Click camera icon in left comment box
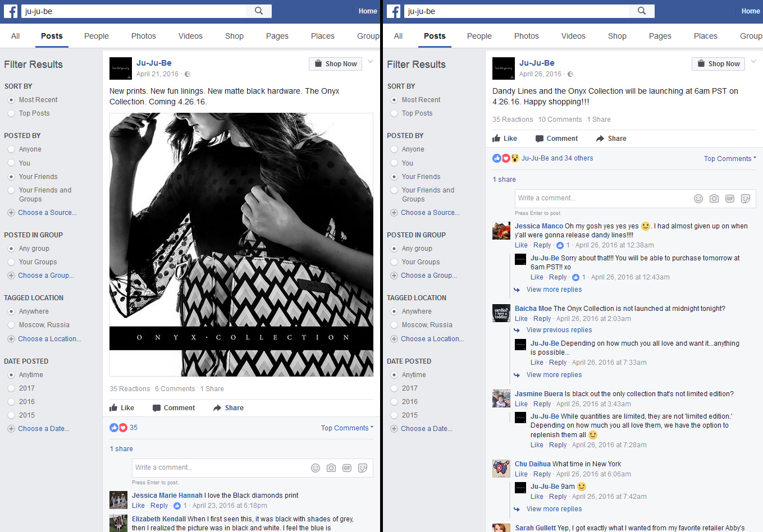The width and height of the screenshot is (763, 532). coord(331,468)
